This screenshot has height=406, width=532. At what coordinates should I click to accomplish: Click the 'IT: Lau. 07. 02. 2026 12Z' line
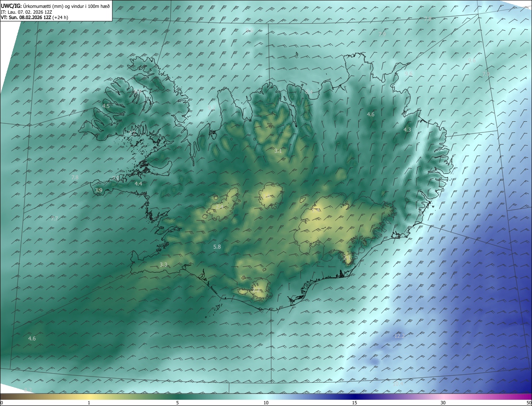[26, 12]
